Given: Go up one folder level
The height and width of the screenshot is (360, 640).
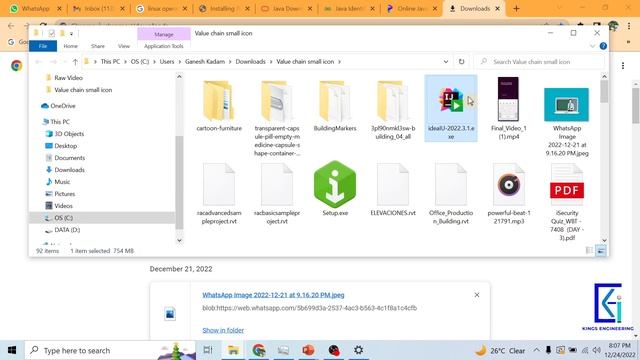Looking at the screenshot, I should [x=75, y=62].
